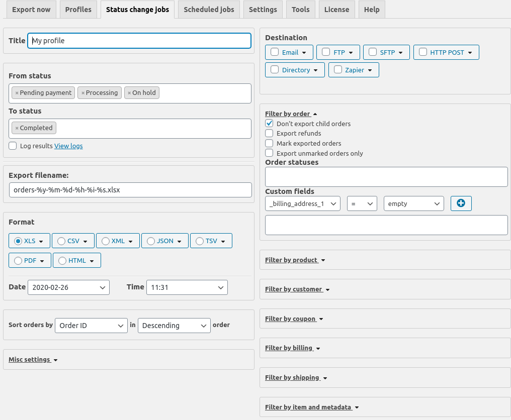
Task: Open XML format options arrow
Action: (131, 242)
